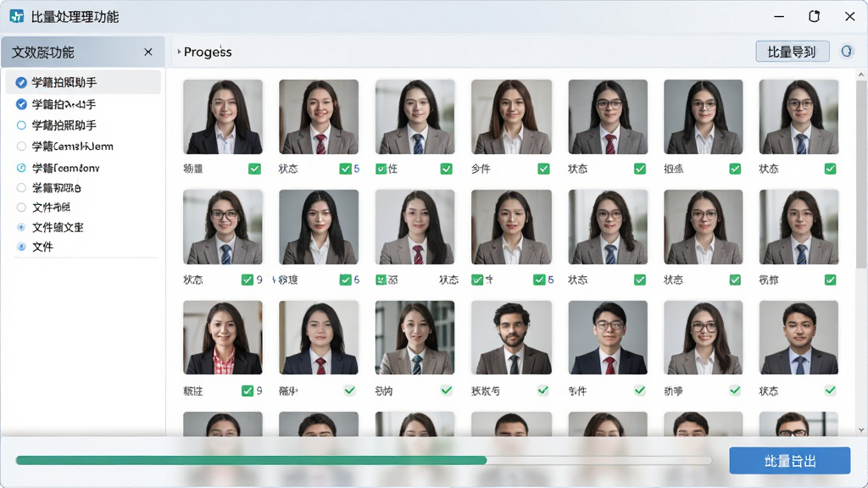Open portrait of man with glasses and red tie
The image size is (868, 488).
click(x=608, y=337)
